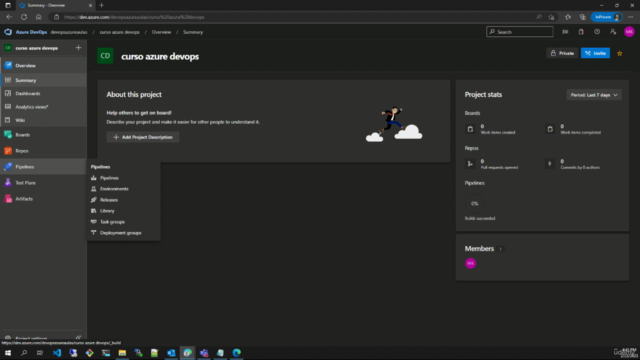Open the Period: Last 7 days dropdown
This screenshot has height=360, width=640.
(x=594, y=95)
